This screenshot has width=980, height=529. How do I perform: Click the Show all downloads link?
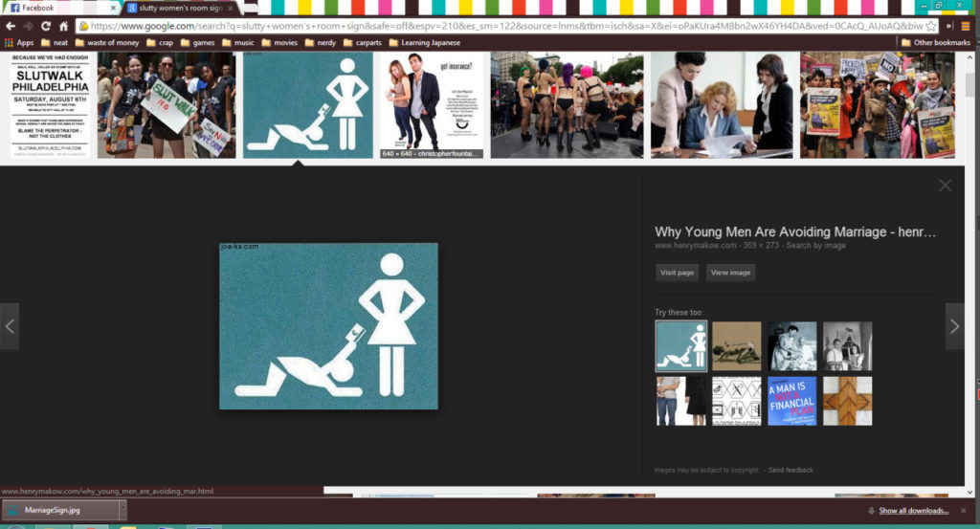(x=913, y=511)
